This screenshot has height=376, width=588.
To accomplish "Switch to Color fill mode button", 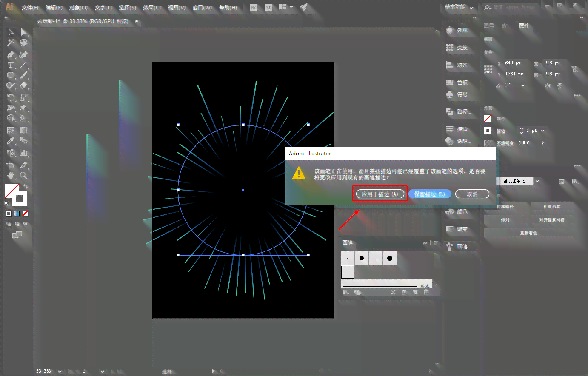I will pyautogui.click(x=9, y=213).
